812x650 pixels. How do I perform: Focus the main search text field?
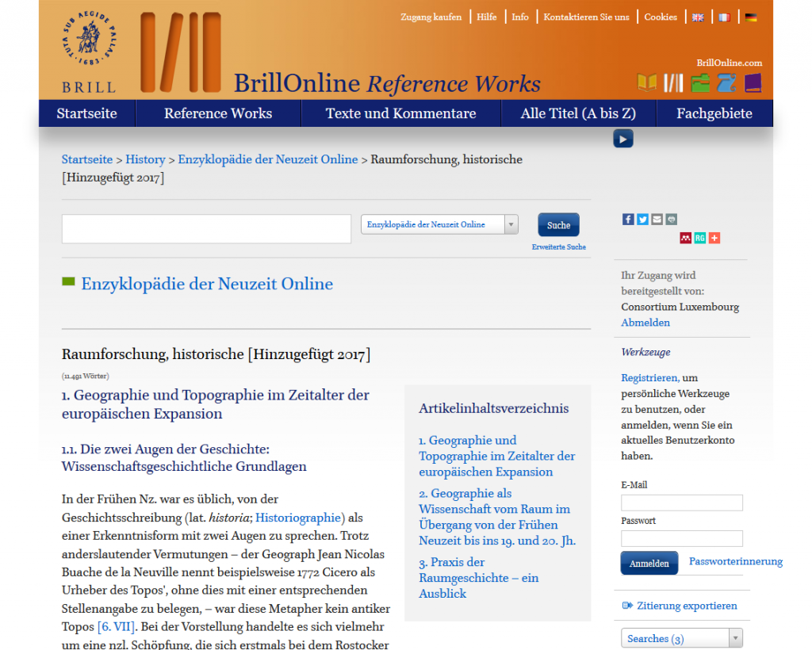tap(207, 229)
